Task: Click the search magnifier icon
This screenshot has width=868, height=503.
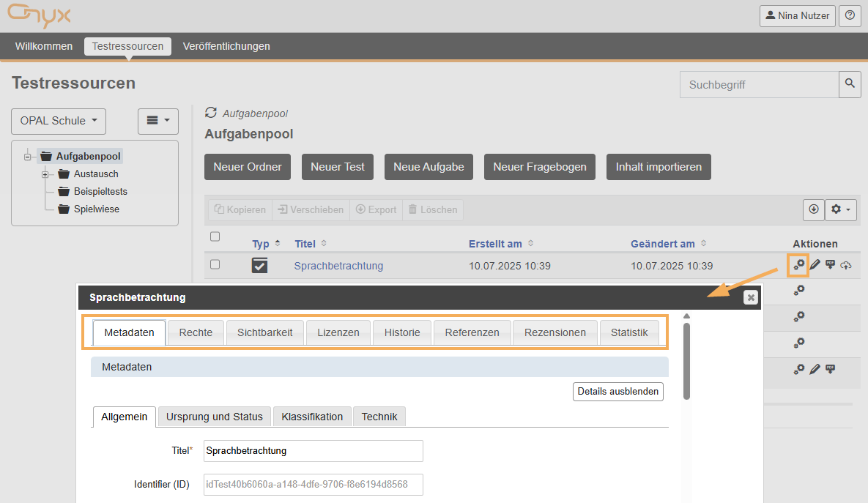Action: (850, 84)
